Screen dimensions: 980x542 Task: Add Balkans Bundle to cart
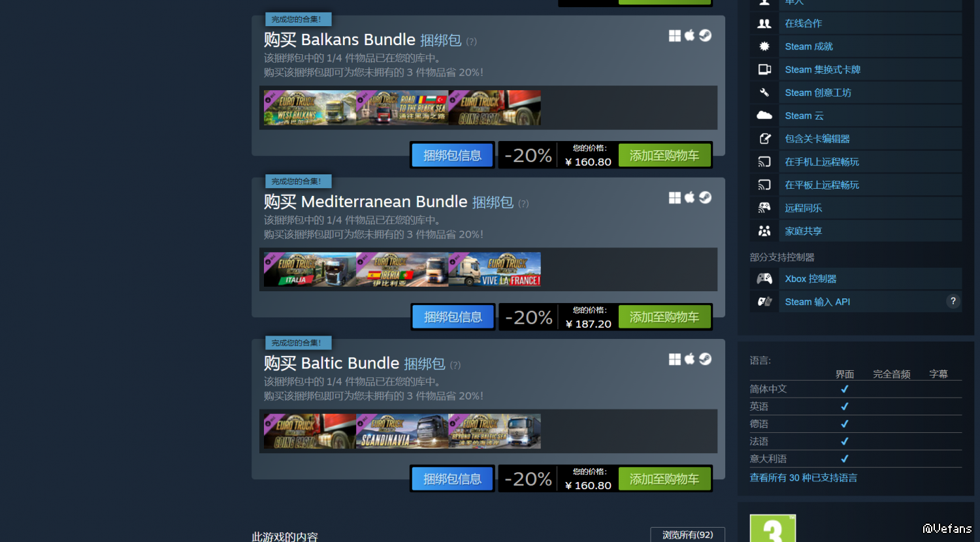(664, 155)
